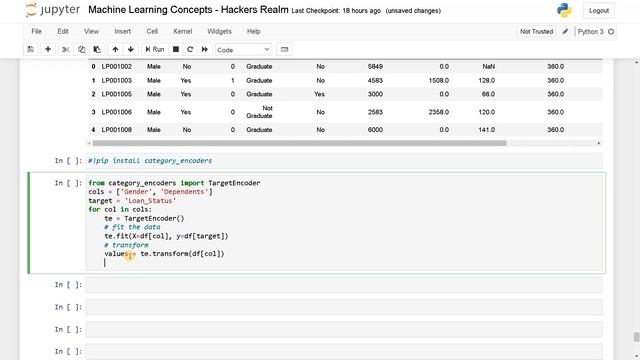
Task: Run the selected cell
Action: point(155,49)
